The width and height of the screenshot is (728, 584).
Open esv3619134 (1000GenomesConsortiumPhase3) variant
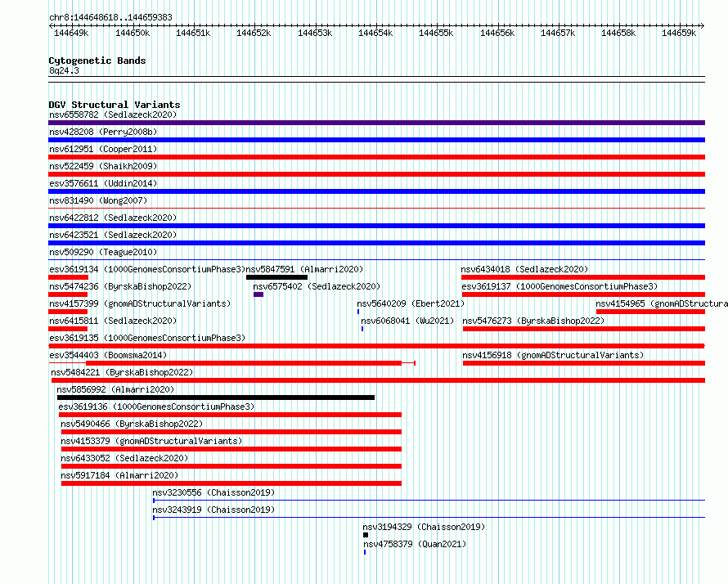[147, 269]
